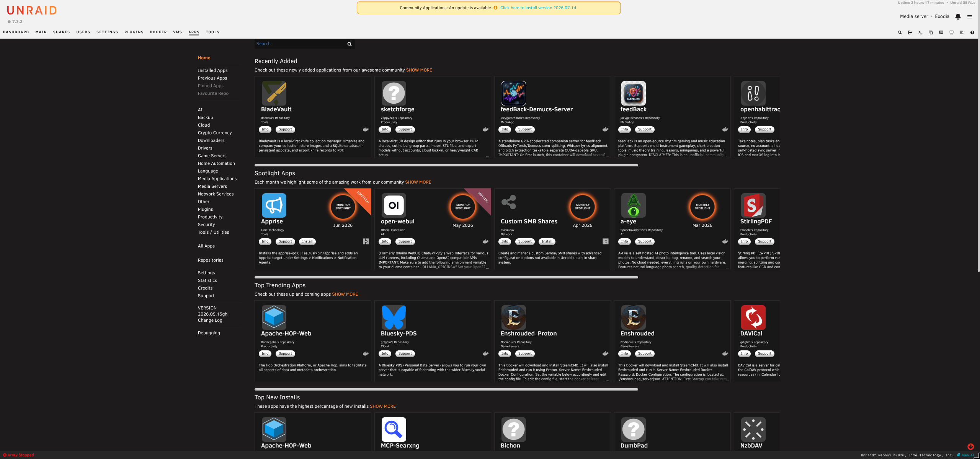Open the MAIN menu tab

[x=41, y=32]
